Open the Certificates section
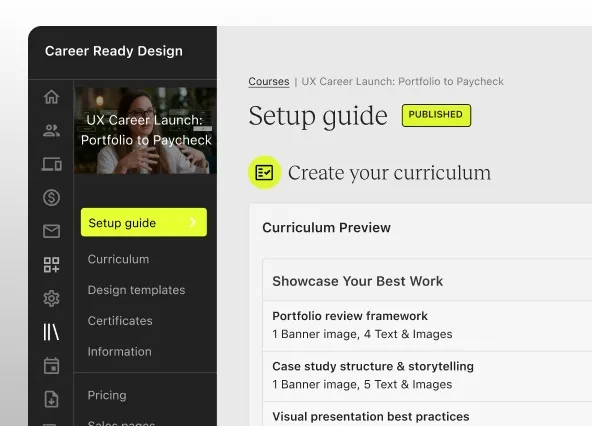 tap(120, 321)
